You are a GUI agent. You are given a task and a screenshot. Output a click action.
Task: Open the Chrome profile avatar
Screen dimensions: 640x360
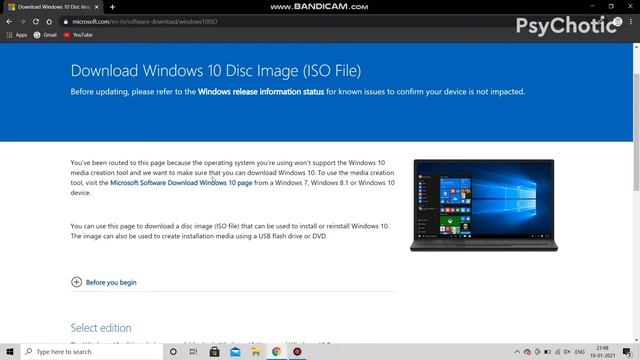click(x=618, y=22)
